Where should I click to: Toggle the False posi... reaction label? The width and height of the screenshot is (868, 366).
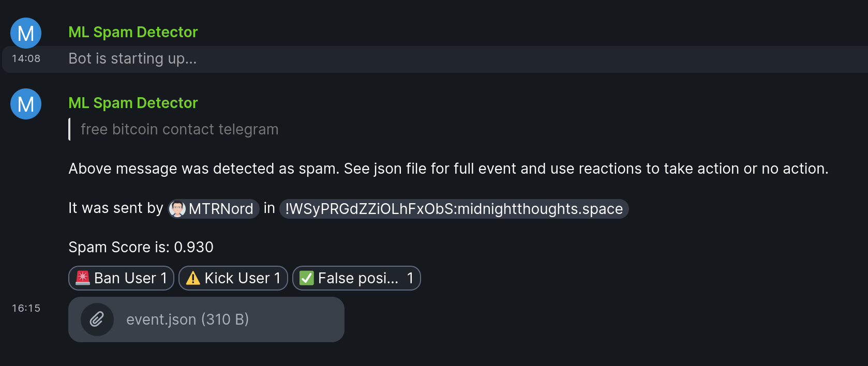[x=358, y=278]
